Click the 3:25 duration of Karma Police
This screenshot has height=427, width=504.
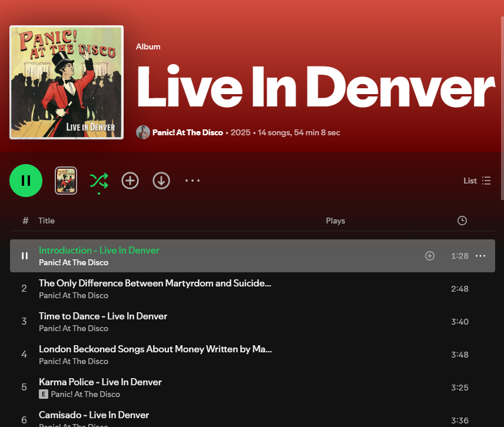[x=460, y=388]
